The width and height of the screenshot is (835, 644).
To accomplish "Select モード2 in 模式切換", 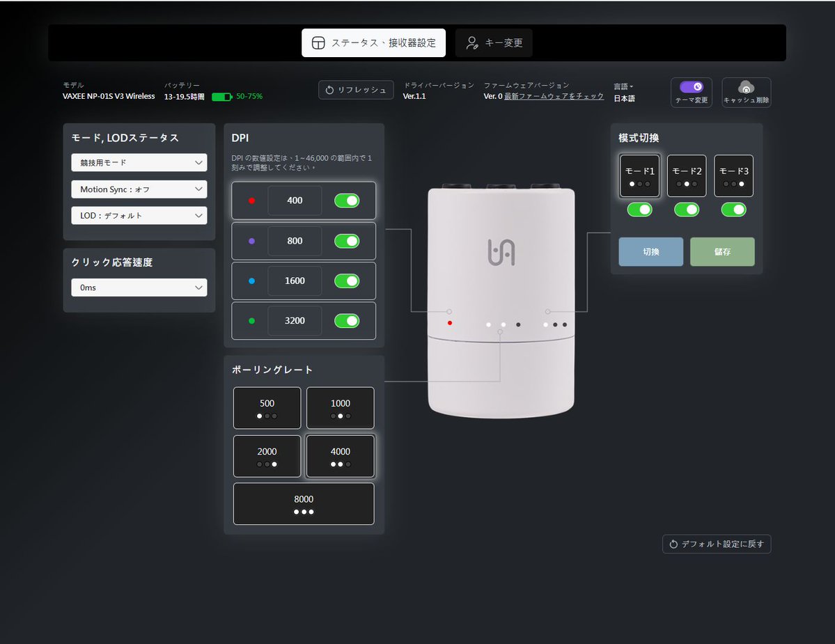I will pos(687,175).
